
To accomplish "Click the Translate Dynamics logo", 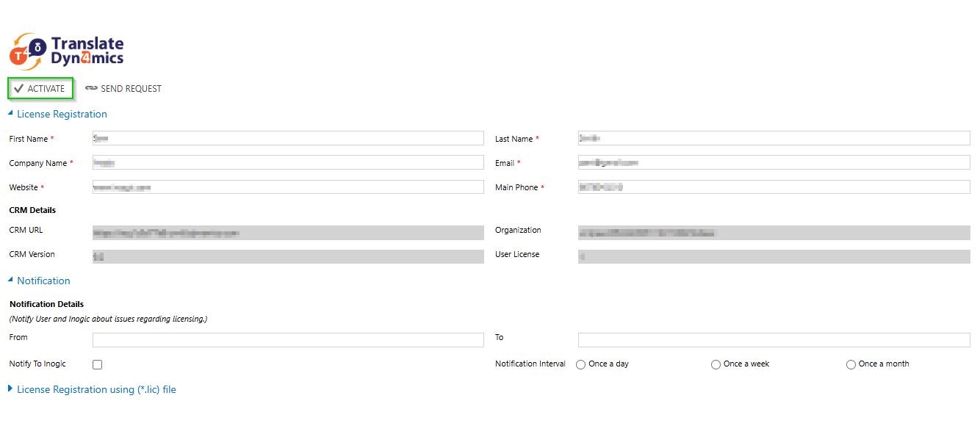I will (x=66, y=52).
